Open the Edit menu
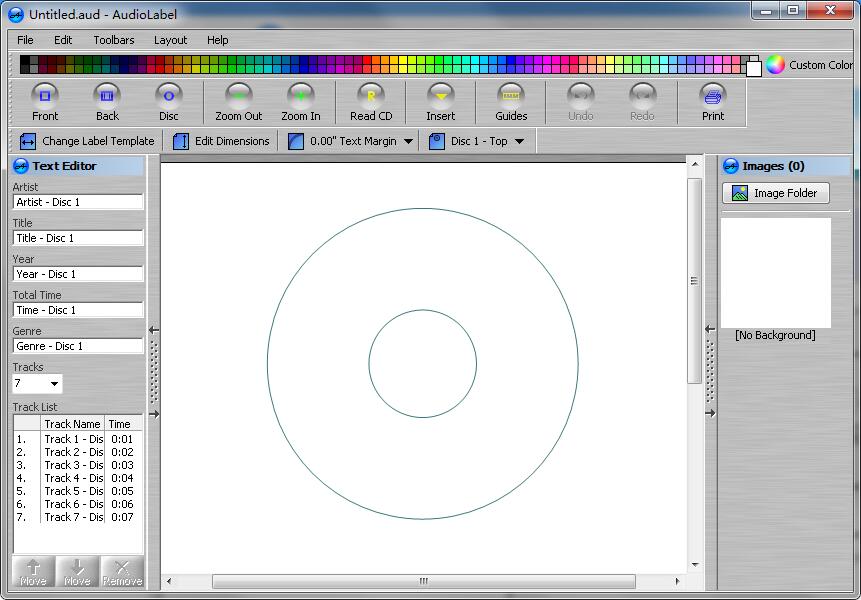The height and width of the screenshot is (600, 861). [x=63, y=40]
